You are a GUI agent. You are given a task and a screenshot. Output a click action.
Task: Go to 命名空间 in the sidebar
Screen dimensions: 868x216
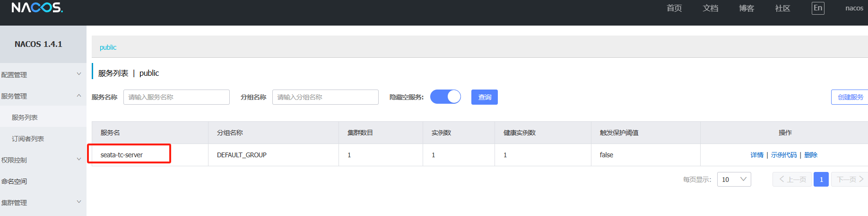[x=14, y=181]
